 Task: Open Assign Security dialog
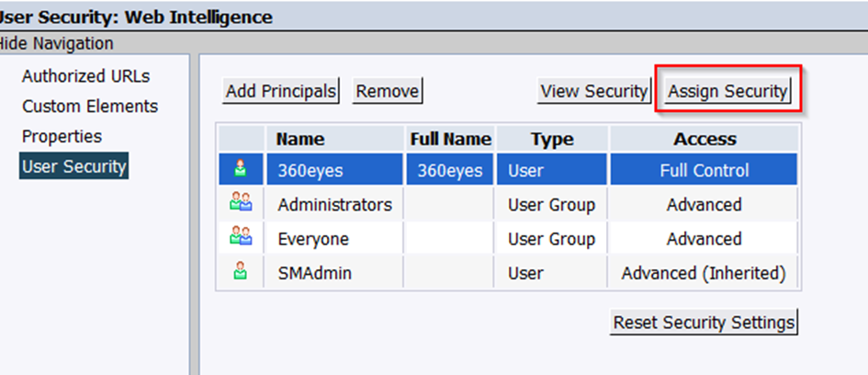tap(728, 91)
